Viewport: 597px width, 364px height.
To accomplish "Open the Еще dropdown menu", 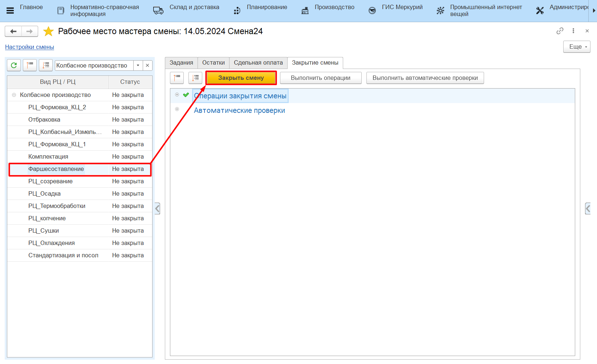I will [577, 47].
